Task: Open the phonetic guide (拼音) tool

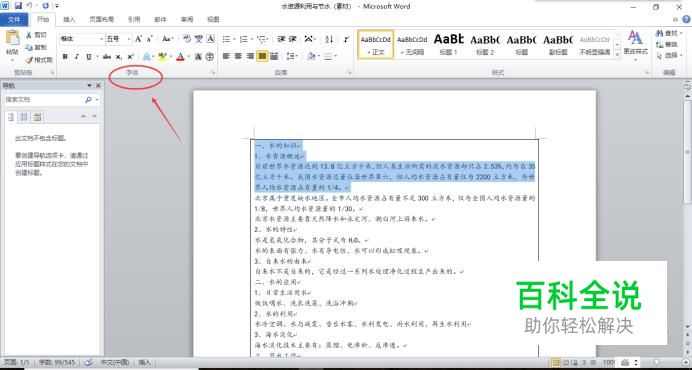Action: point(199,39)
